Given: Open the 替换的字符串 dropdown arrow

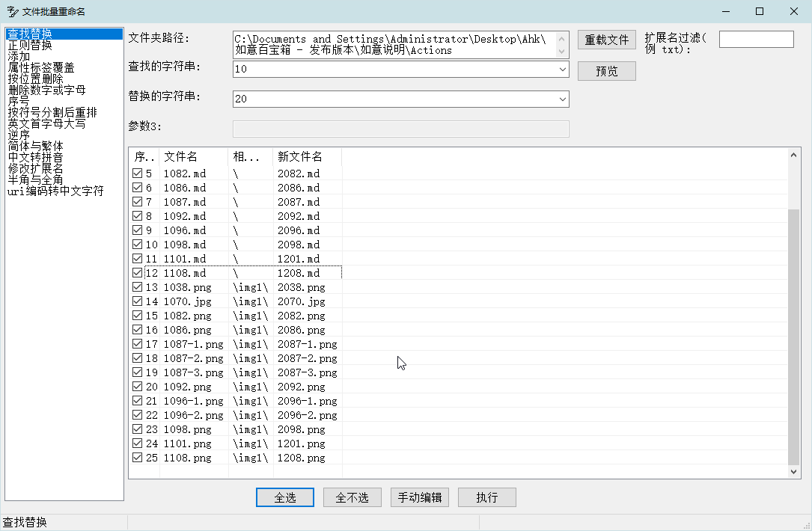Looking at the screenshot, I should [x=562, y=99].
